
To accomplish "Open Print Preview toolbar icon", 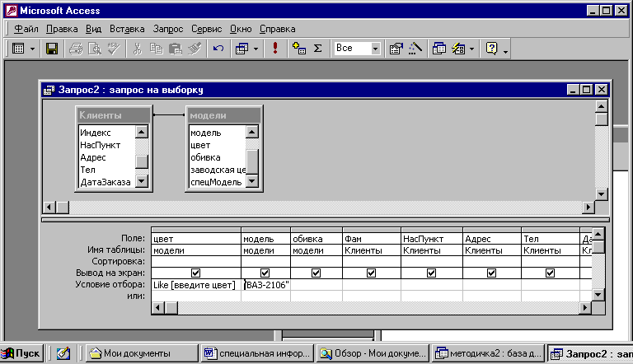I will tap(95, 49).
